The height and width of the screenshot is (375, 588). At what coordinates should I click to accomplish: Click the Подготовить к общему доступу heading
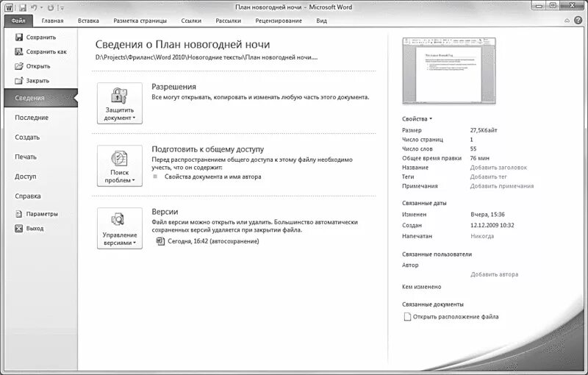[208, 149]
